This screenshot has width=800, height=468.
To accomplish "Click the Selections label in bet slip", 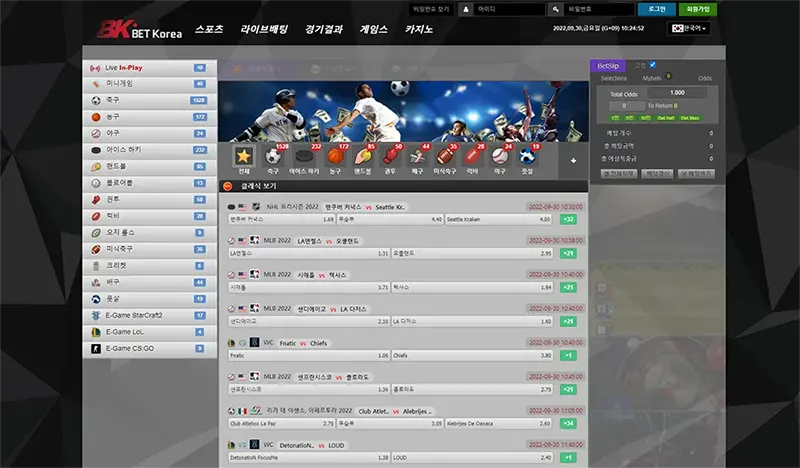I will 613,78.
